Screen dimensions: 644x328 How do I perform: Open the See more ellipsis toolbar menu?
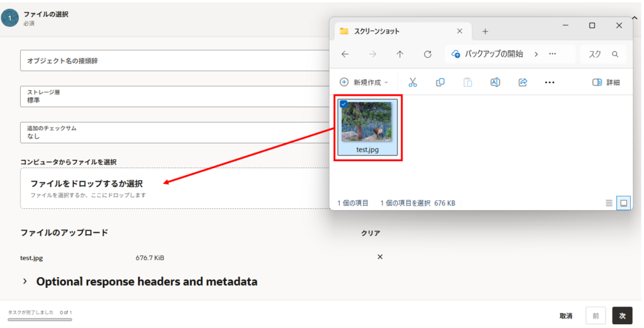coord(549,82)
